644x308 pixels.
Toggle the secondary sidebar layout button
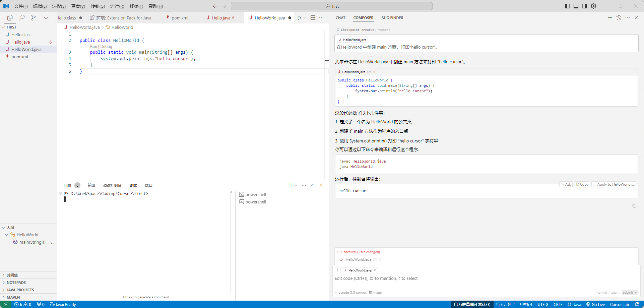[585, 6]
